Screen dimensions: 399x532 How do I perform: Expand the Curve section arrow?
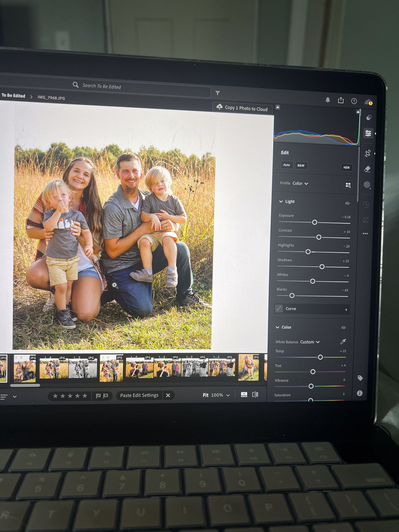click(346, 310)
